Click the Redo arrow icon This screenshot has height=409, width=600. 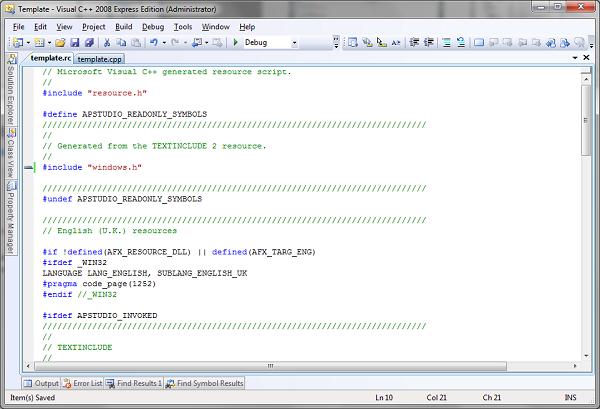coord(175,42)
